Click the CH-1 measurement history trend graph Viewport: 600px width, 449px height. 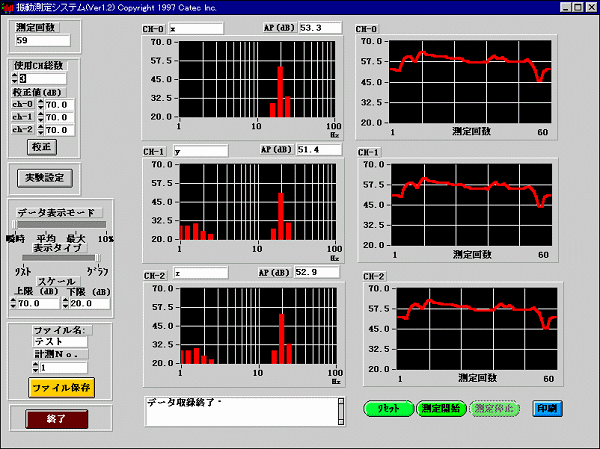pyautogui.click(x=471, y=205)
